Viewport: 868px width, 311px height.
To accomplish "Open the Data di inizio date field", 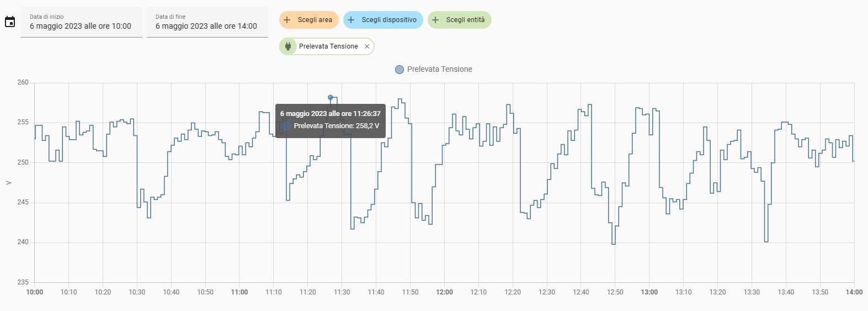I will point(81,22).
